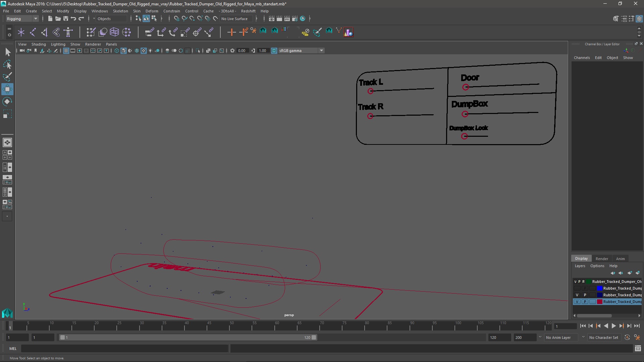Screen dimensions: 644x362
Task: Open the Deform menu
Action: pyautogui.click(x=152, y=11)
